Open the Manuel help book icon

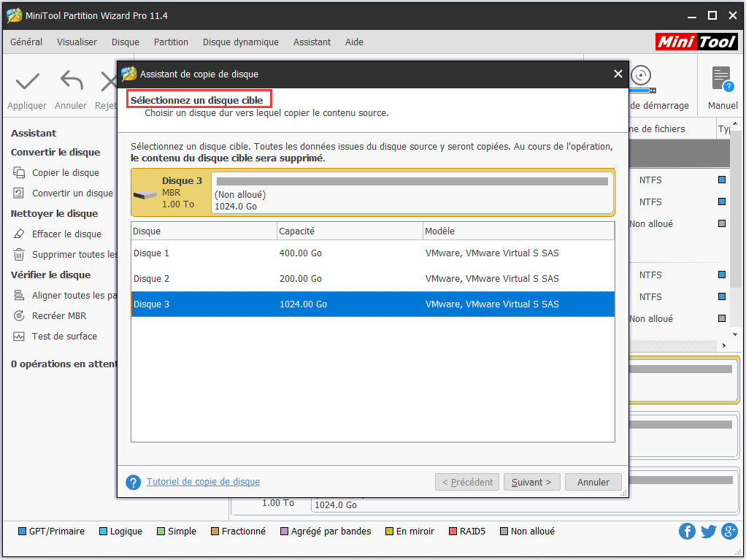pyautogui.click(x=722, y=79)
